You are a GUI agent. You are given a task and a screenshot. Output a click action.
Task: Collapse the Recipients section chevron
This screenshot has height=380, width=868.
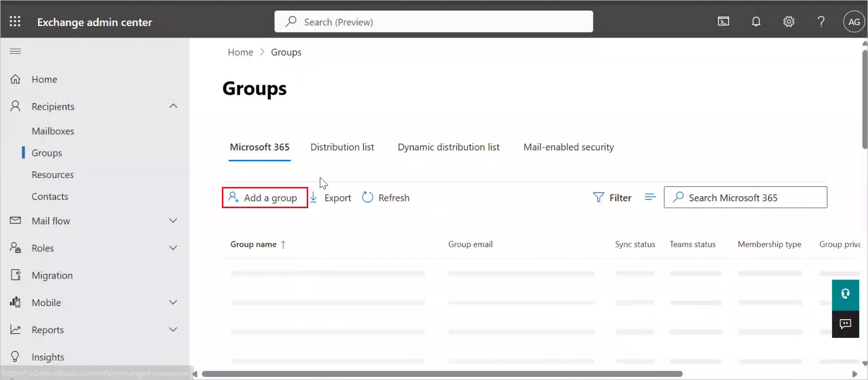coord(173,106)
